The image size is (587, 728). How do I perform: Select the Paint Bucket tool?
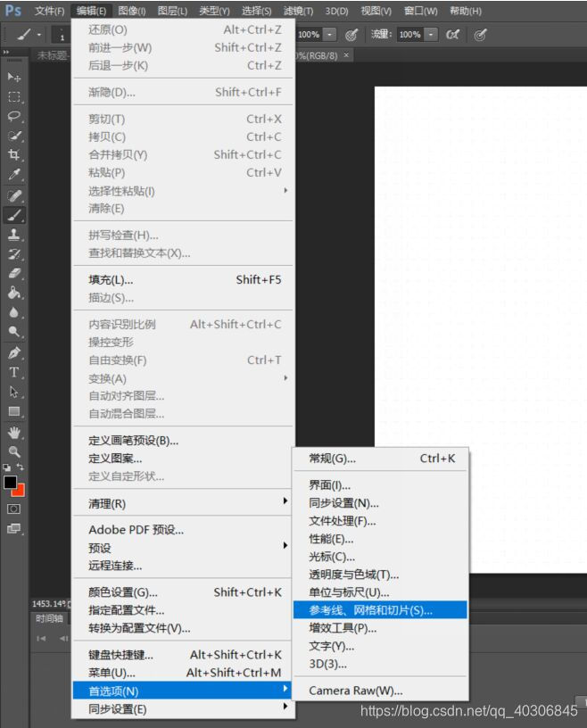[14, 293]
